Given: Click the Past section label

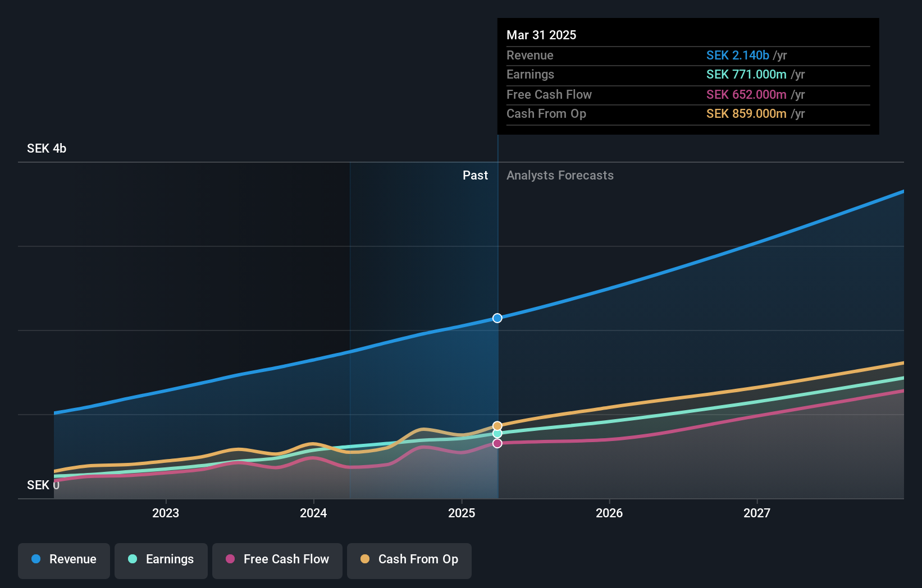Looking at the screenshot, I should click(475, 175).
